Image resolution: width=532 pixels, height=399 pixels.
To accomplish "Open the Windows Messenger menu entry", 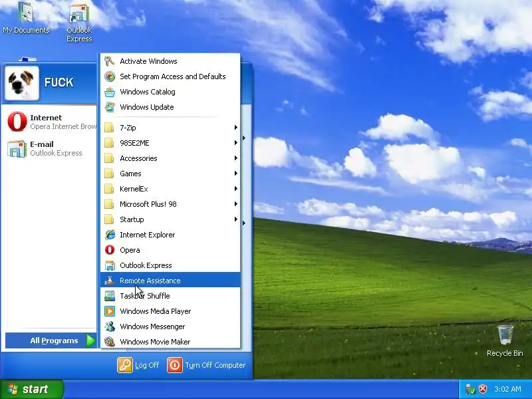I will (x=170, y=327).
